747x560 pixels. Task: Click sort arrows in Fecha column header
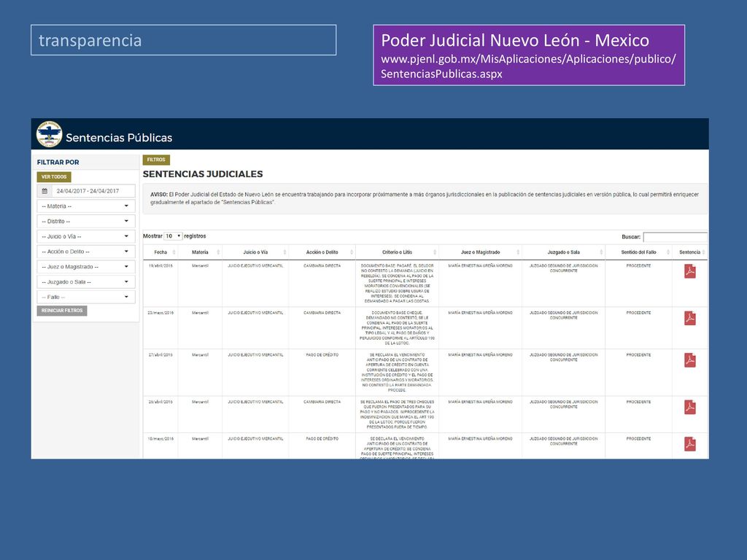174,252
